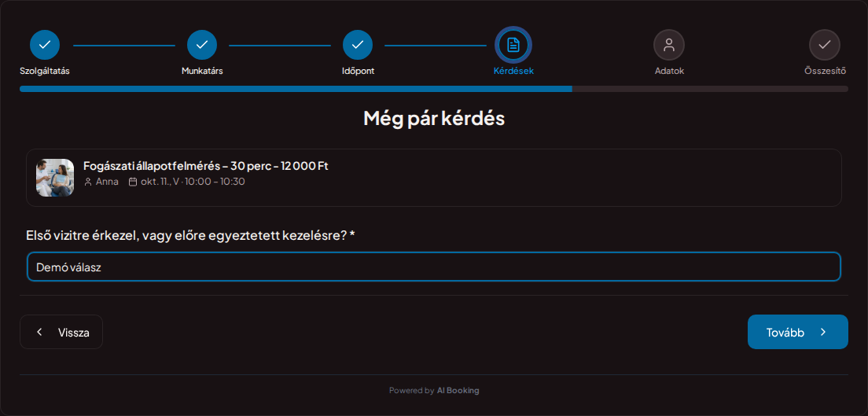Click the Adatok person step icon
The width and height of the screenshot is (868, 416).
point(669,45)
